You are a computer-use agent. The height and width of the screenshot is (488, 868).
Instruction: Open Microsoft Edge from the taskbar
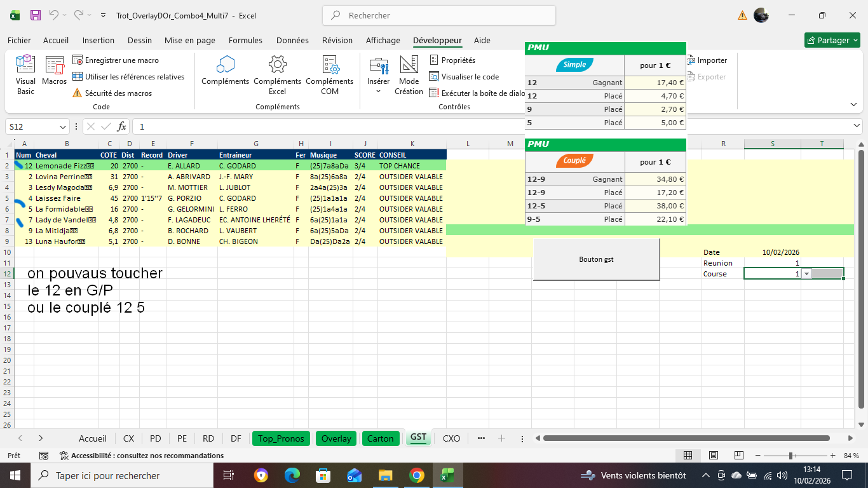[x=292, y=475]
